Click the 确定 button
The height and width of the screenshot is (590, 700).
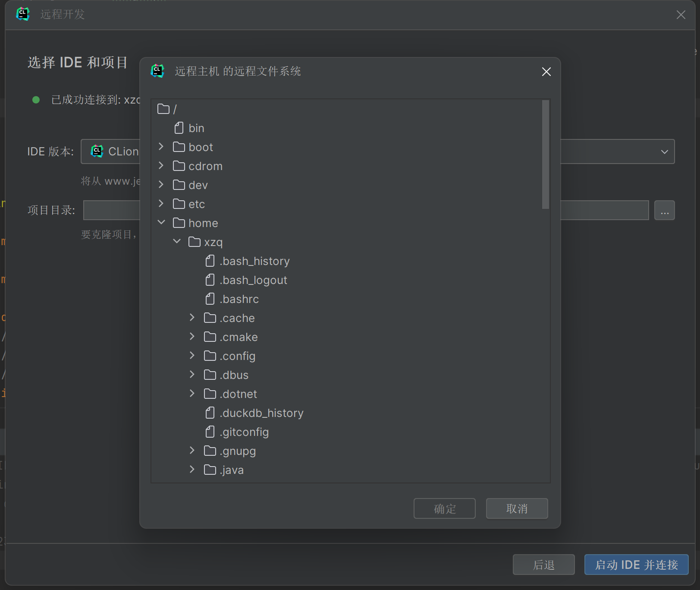pyautogui.click(x=444, y=508)
